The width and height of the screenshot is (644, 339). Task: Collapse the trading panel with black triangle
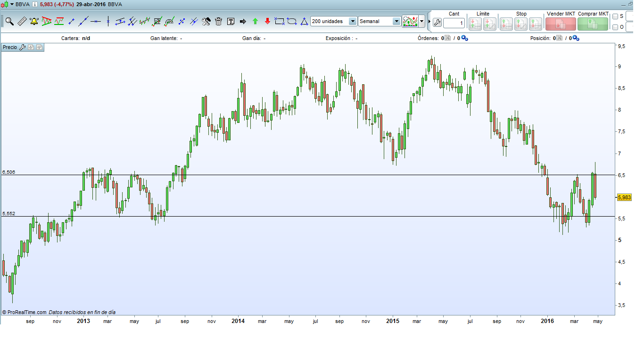pyautogui.click(x=429, y=22)
